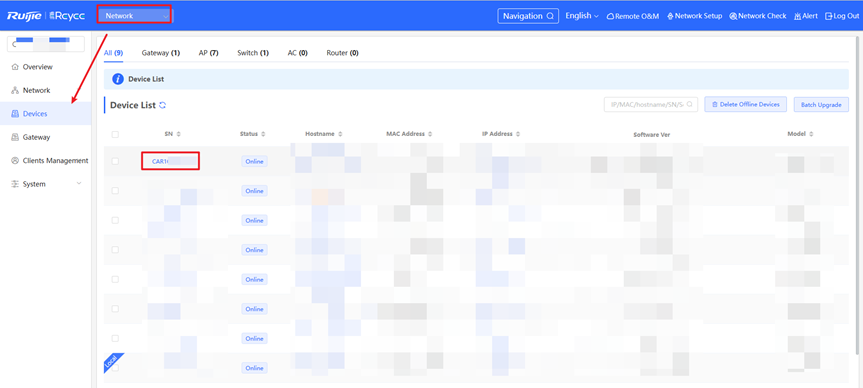This screenshot has width=863, height=388.
Task: Click the Ruijie Reyee logo
Action: [x=46, y=16]
